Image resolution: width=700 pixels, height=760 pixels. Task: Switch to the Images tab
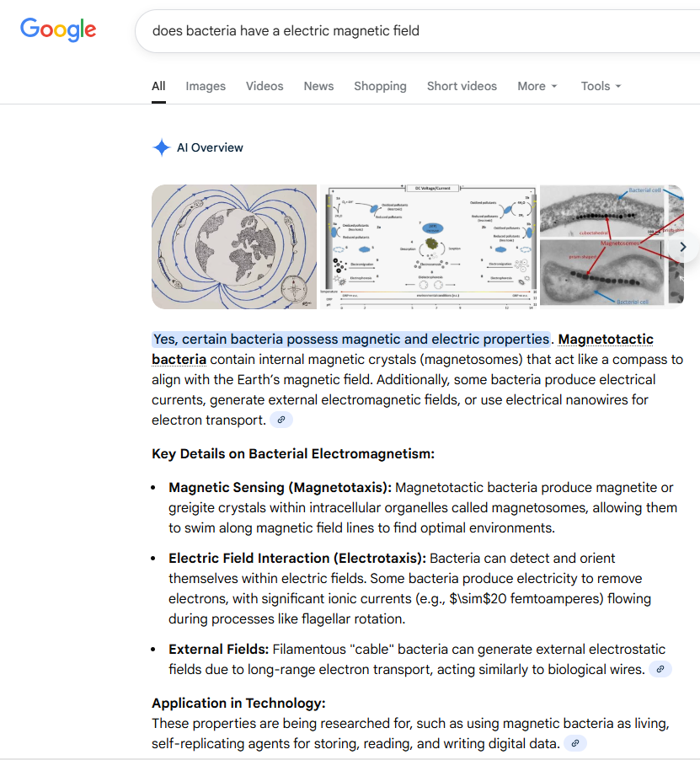[x=206, y=86]
